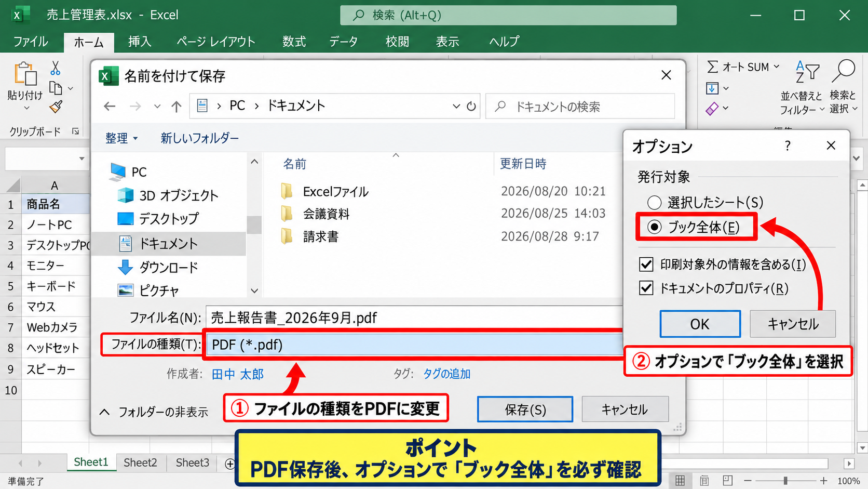The image size is (868, 489).
Task: Click the zoom in plus icon
Action: [823, 481]
